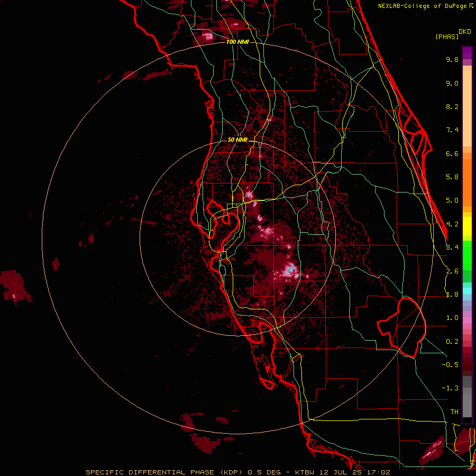Click the [PHAS] units label
This screenshot has width=476, height=476.
point(447,37)
